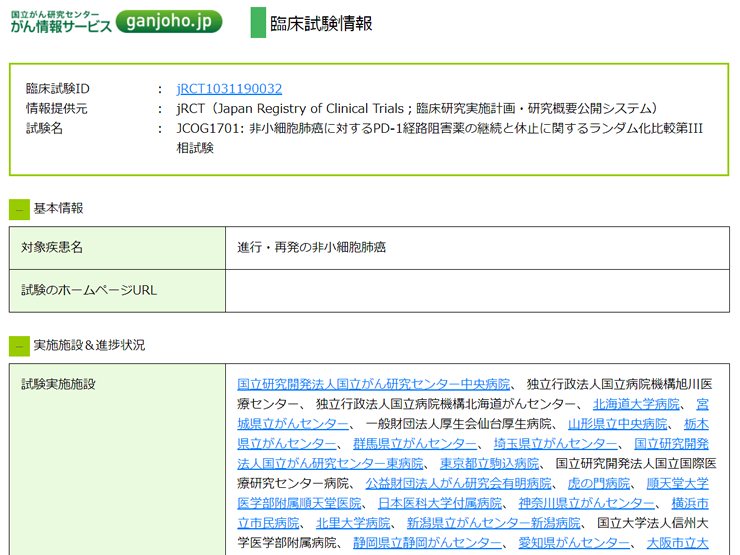Image resolution: width=740 pixels, height=555 pixels.
Task: Click the がん情報サービス logo text
Action: 61,26
